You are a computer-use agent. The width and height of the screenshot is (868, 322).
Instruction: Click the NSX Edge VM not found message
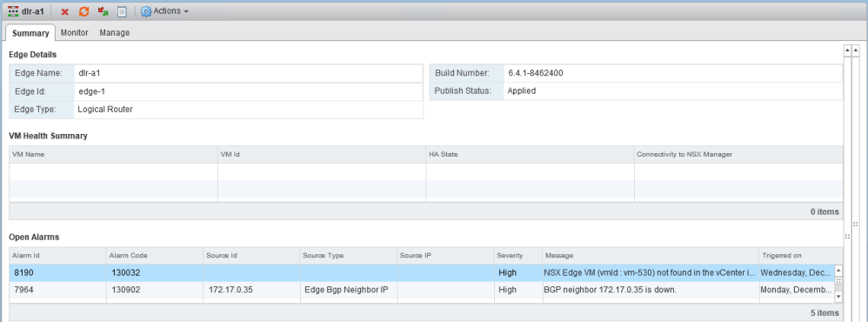pos(651,272)
